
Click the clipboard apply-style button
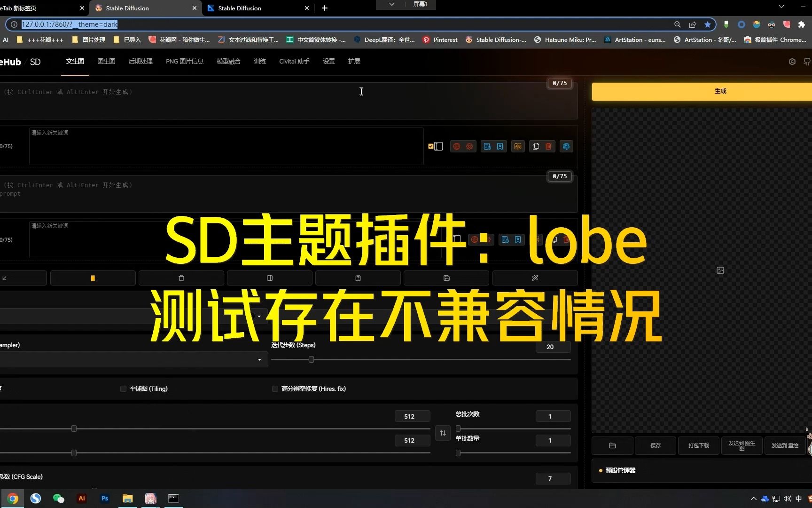pyautogui.click(x=358, y=278)
